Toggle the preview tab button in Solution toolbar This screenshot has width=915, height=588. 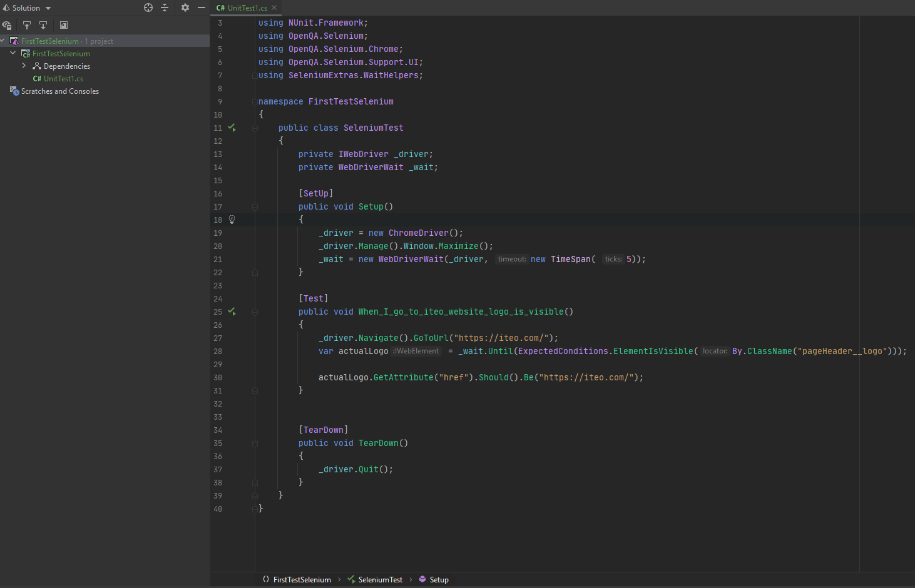pos(64,25)
